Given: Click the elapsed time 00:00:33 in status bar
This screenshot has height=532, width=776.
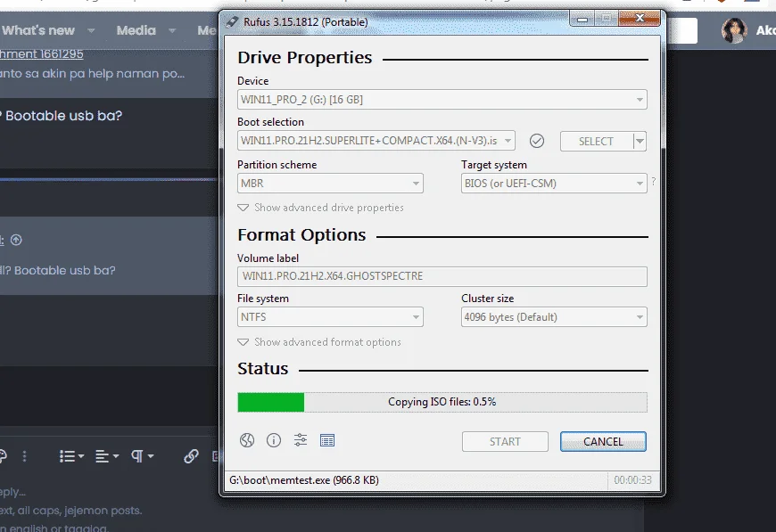Looking at the screenshot, I should pyautogui.click(x=632, y=480).
